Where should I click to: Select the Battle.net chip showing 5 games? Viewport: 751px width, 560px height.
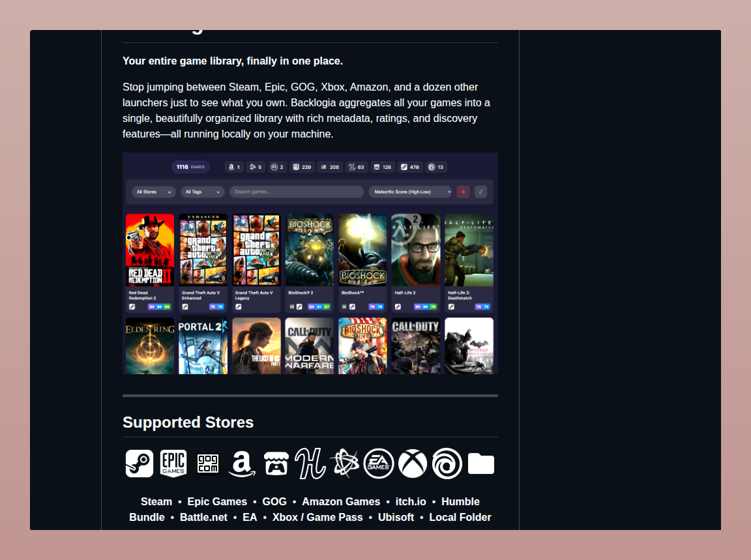[x=256, y=167]
